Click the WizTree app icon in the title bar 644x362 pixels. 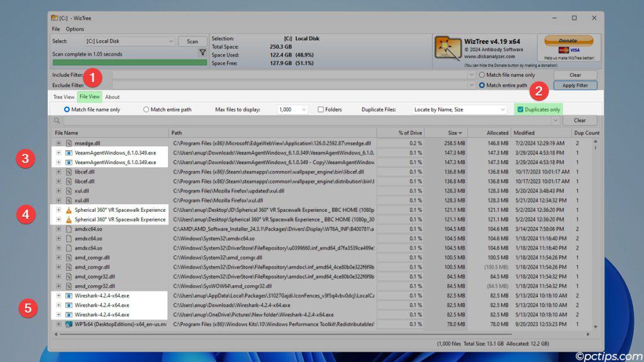click(54, 18)
